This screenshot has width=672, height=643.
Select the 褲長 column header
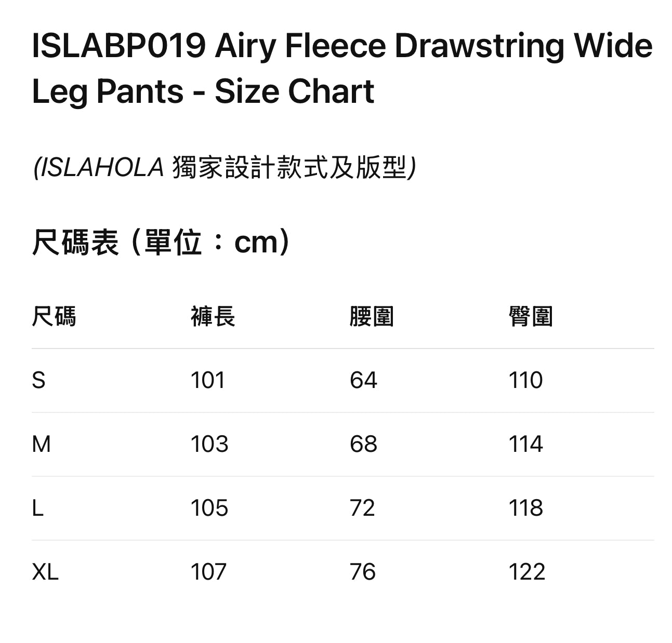213,316
